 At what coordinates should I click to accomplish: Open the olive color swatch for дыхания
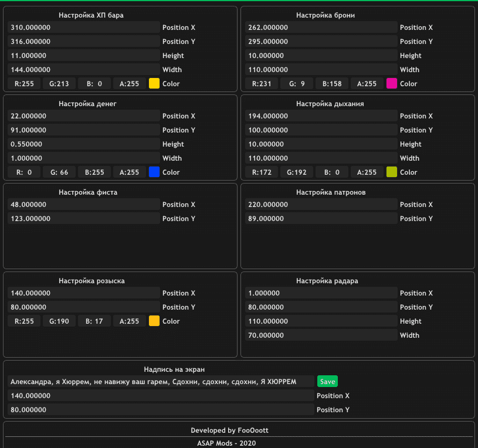(x=392, y=172)
